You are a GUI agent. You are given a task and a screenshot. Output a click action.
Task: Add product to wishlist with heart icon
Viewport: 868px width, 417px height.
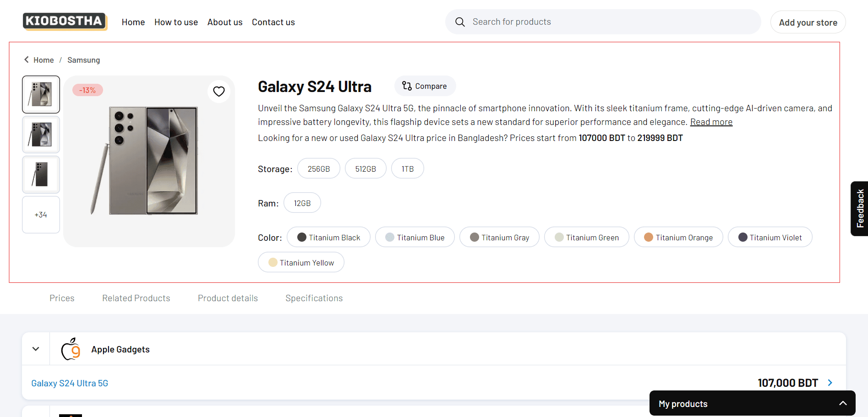click(219, 92)
